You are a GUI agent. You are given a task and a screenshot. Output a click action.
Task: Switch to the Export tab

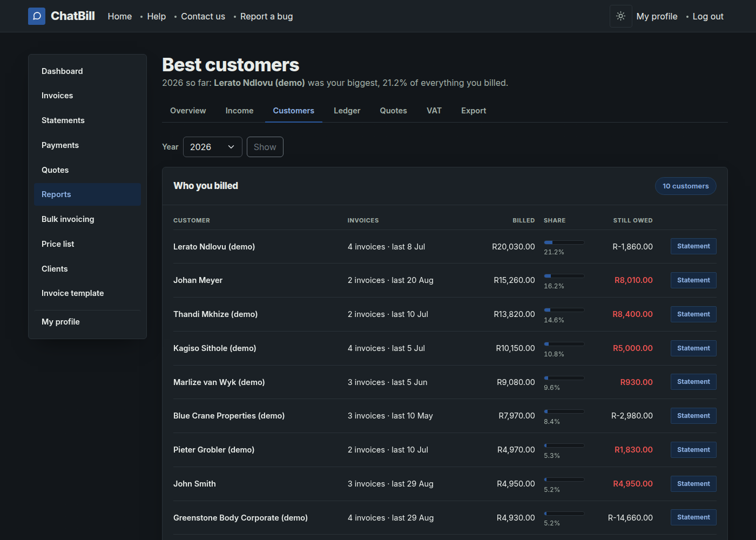click(474, 111)
